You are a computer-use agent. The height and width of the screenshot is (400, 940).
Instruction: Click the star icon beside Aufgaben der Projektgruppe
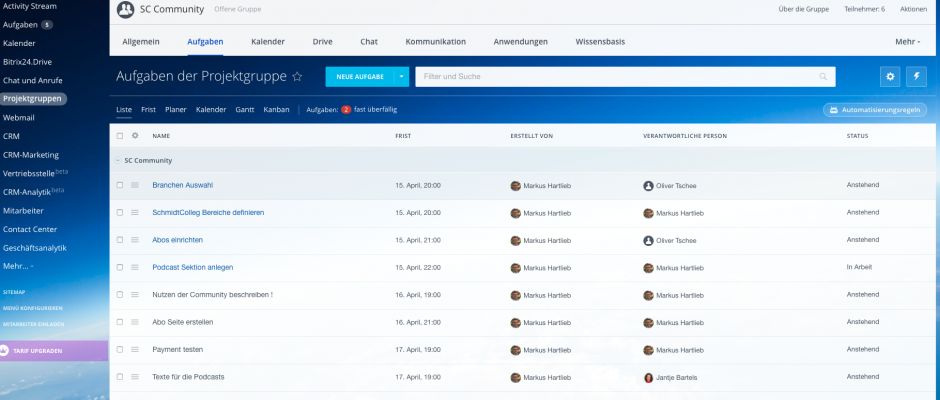[x=297, y=76]
